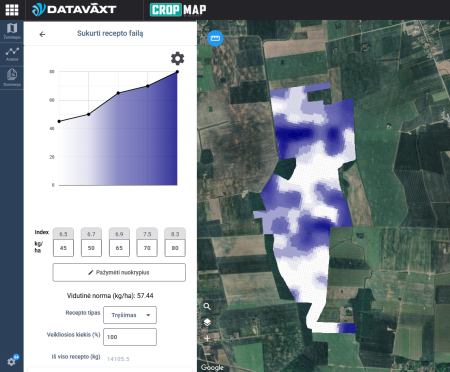Open the Duomenys sidebar section
Image resolution: width=450 pixels, height=372 pixels.
pyautogui.click(x=12, y=77)
